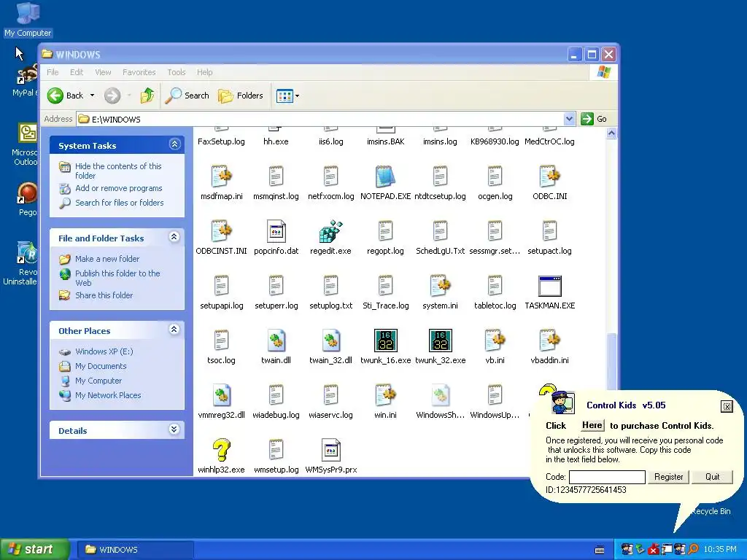Click the magnifier icon in system tray
The width and height of the screenshot is (747, 560).
click(693, 550)
